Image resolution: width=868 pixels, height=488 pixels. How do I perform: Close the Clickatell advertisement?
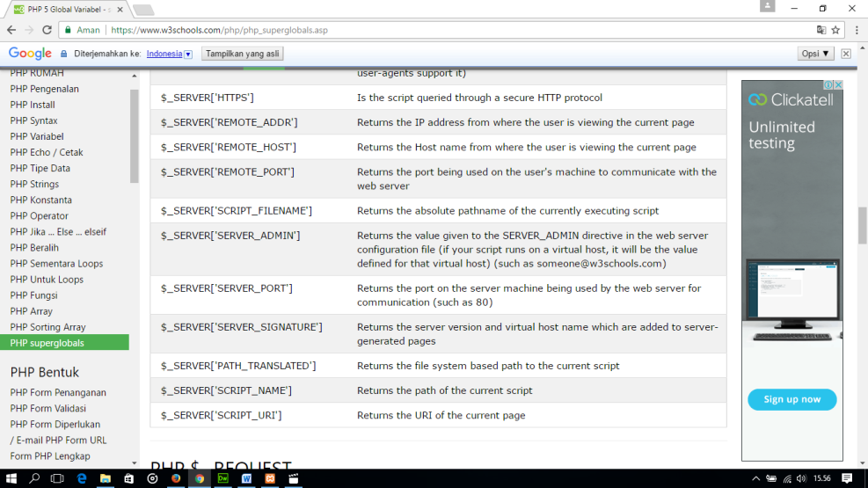[x=838, y=85]
